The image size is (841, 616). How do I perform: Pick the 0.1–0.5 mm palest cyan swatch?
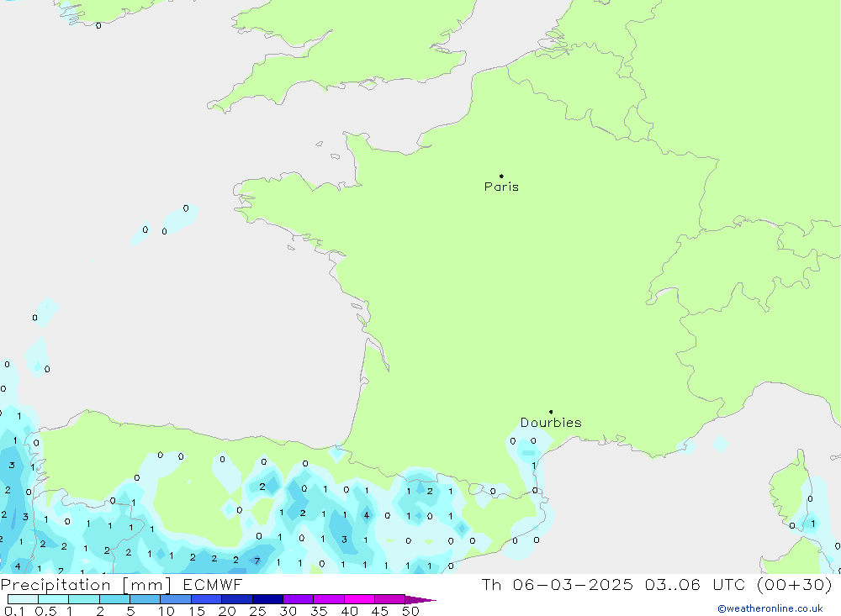(x=23, y=599)
